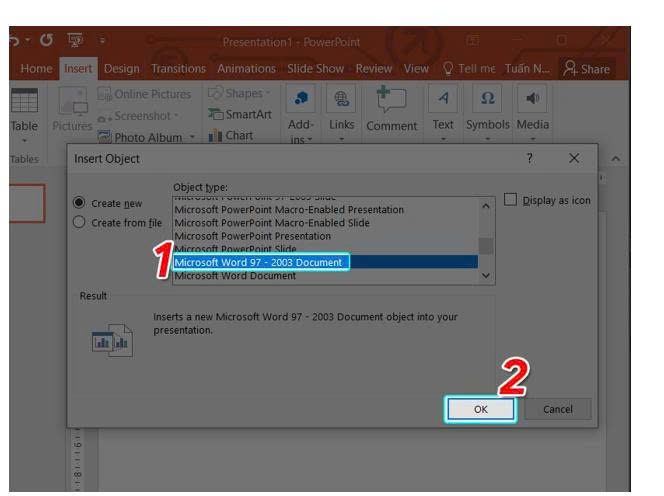
Task: Select Microsoft Word Document object type
Action: click(x=326, y=276)
